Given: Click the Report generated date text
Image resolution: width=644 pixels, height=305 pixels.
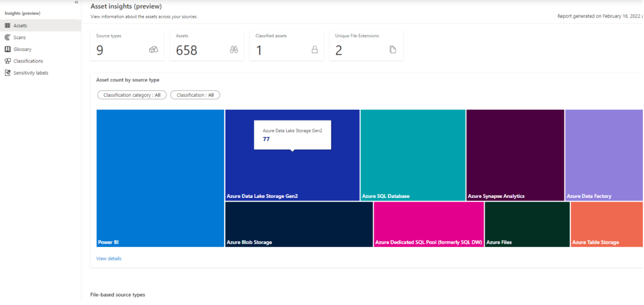Looking at the screenshot, I should point(600,16).
